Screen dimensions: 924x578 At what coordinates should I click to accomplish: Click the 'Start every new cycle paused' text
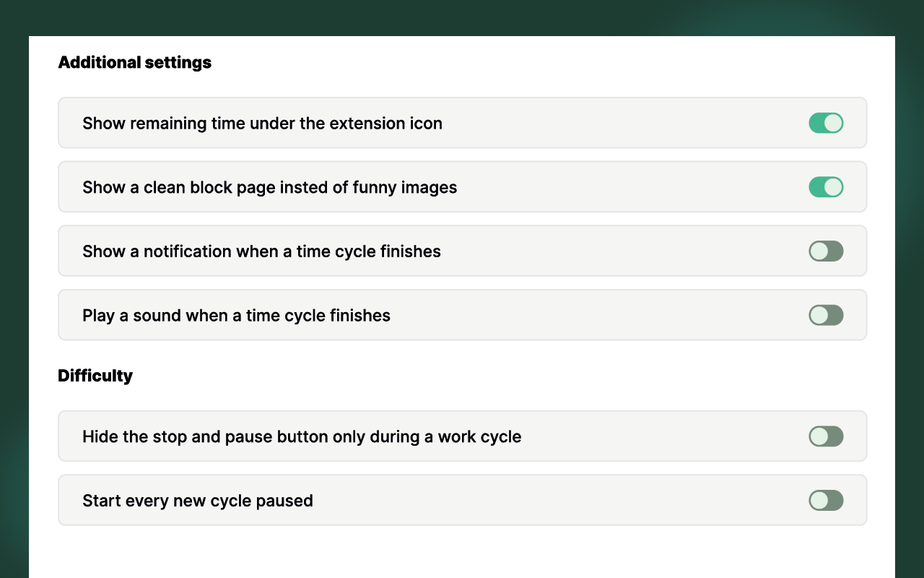pos(197,501)
